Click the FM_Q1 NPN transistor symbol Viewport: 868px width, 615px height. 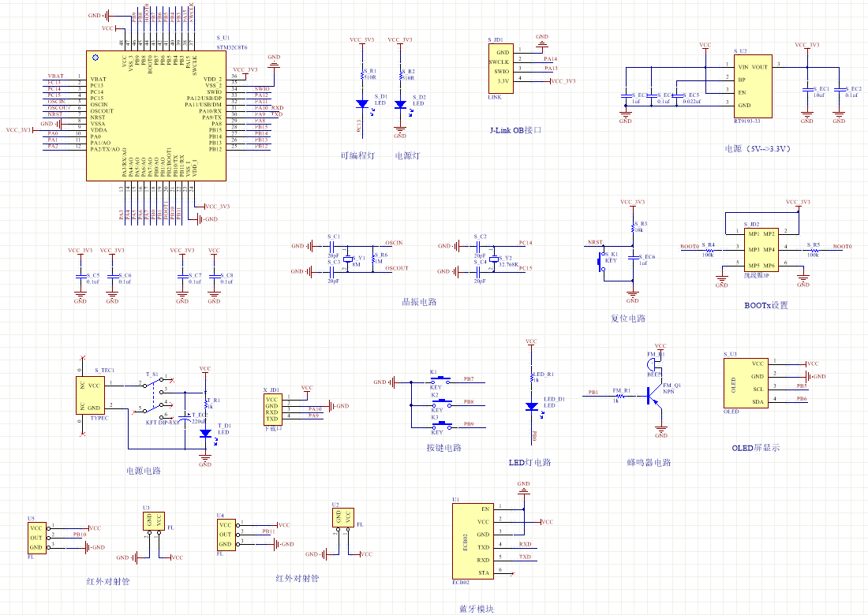(653, 397)
